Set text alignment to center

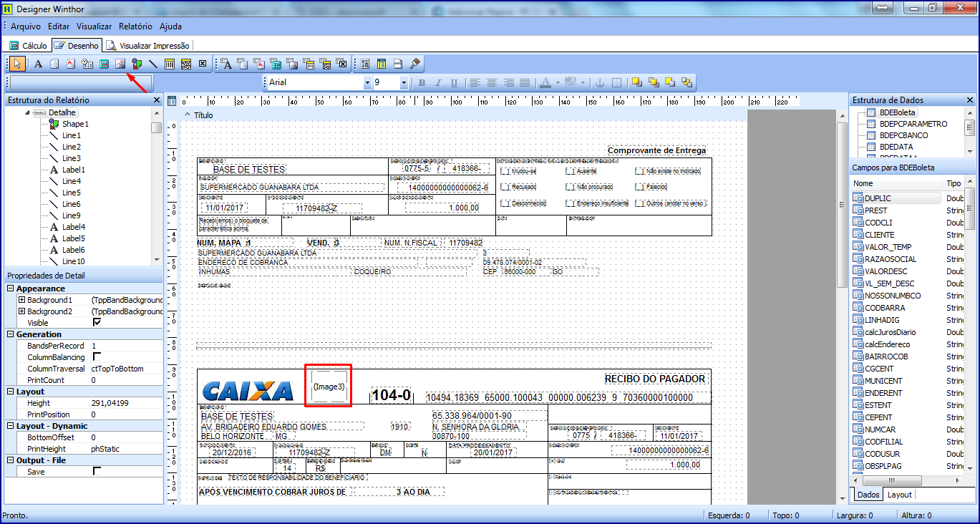click(x=492, y=82)
